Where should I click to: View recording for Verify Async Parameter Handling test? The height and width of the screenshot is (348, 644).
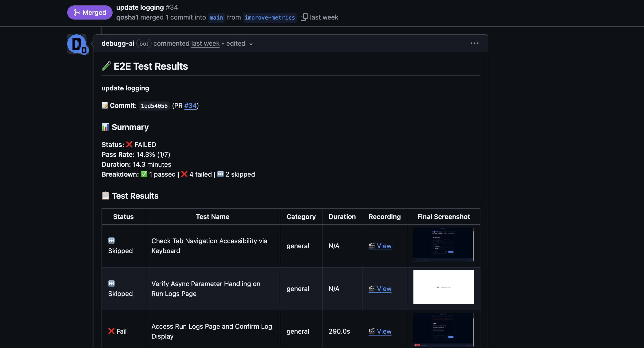point(384,289)
